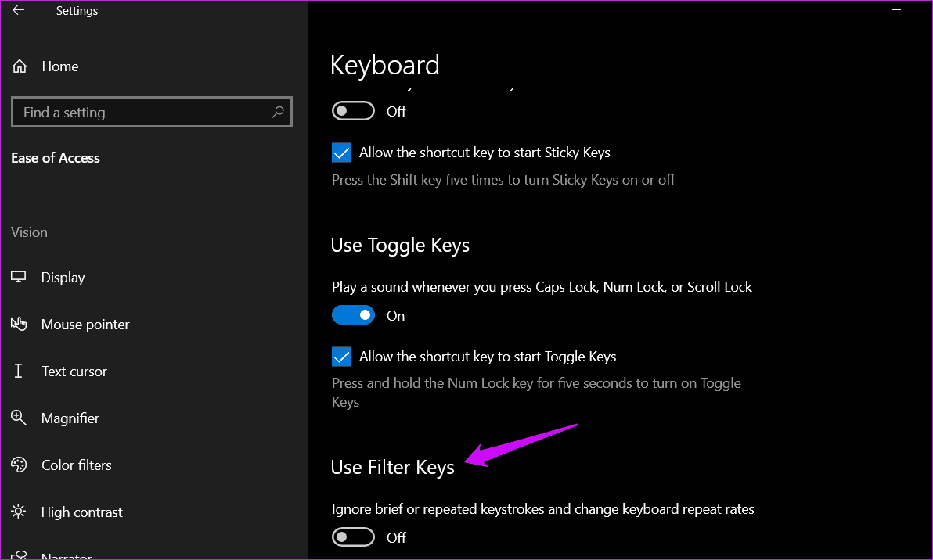
Task: Minimize the Settings window
Action: (896, 10)
